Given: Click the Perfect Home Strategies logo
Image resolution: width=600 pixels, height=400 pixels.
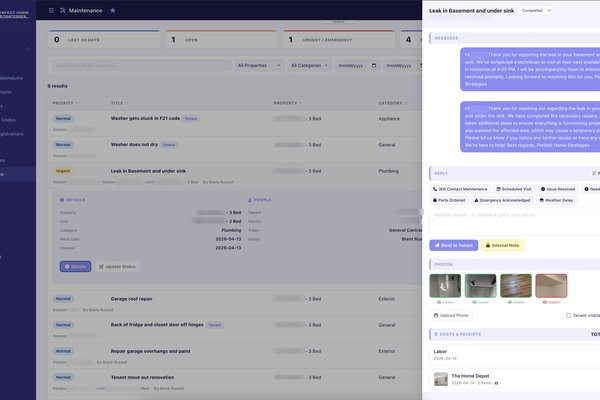Looking at the screenshot, I should coord(14,14).
